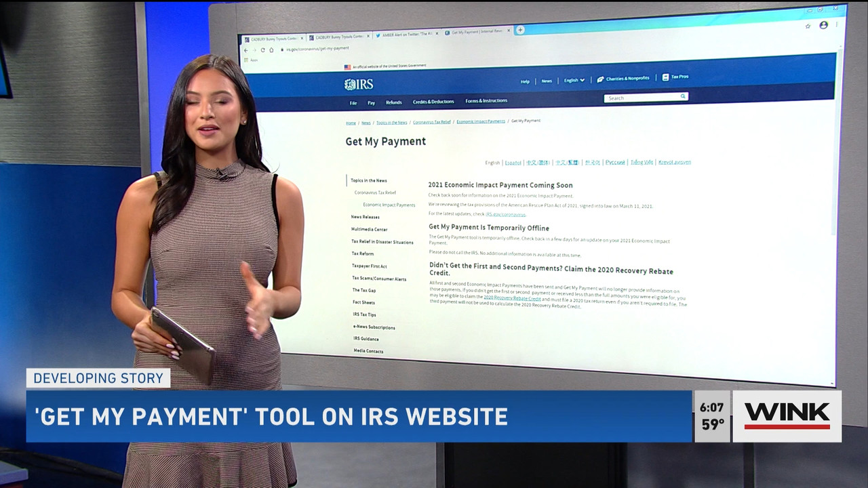Click the IRS logo in header
The height and width of the screenshot is (488, 868).
click(x=359, y=85)
